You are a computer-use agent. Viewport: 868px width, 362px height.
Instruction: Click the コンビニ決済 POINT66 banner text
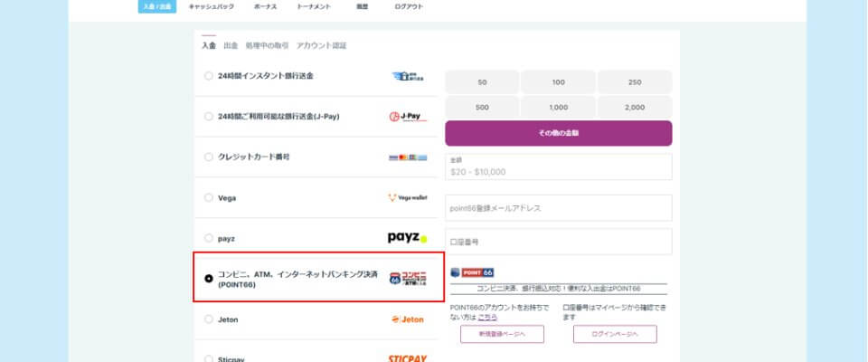[559, 289]
